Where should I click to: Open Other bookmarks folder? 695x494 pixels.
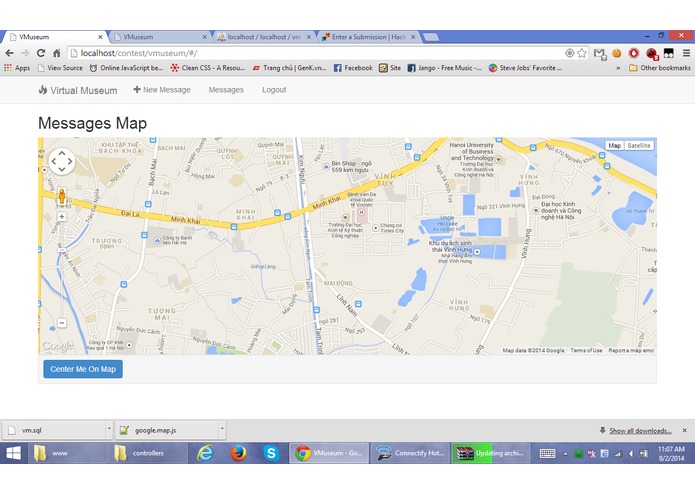coord(660,68)
